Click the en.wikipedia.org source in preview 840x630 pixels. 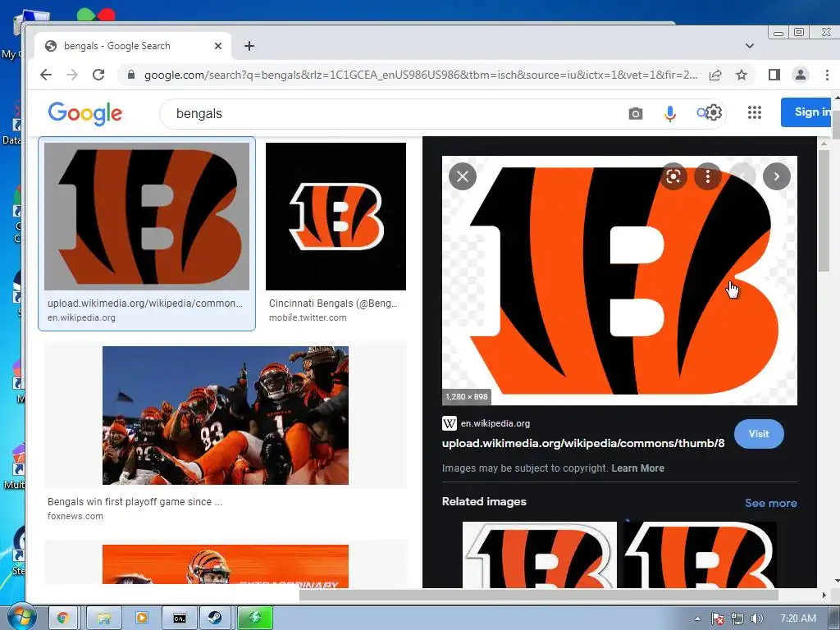click(495, 423)
